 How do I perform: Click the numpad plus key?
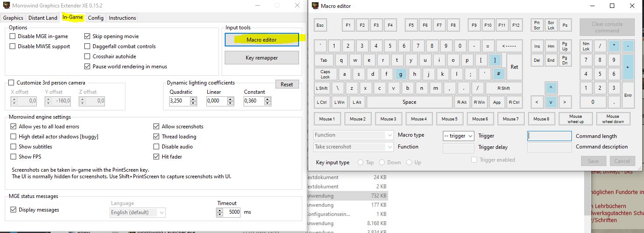628,67
